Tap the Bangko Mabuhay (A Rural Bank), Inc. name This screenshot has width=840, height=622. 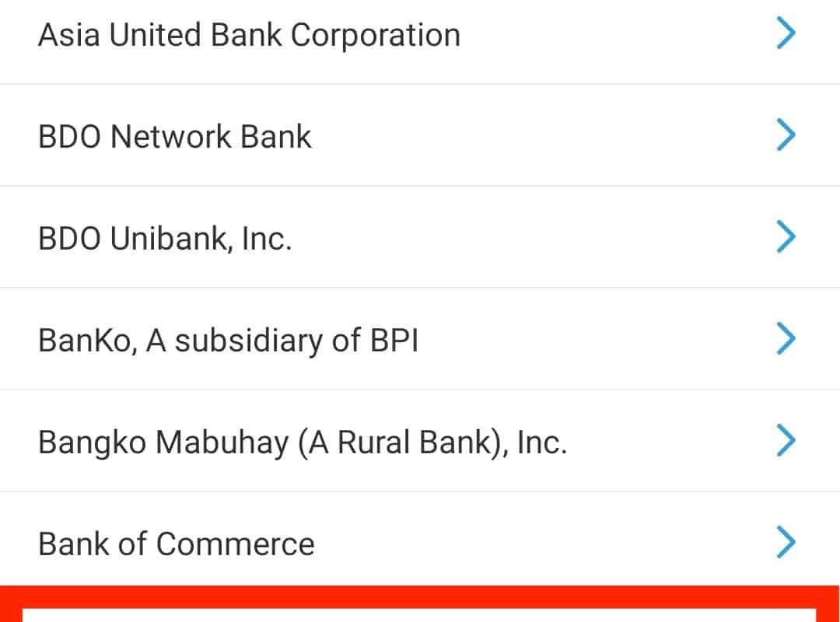[303, 442]
